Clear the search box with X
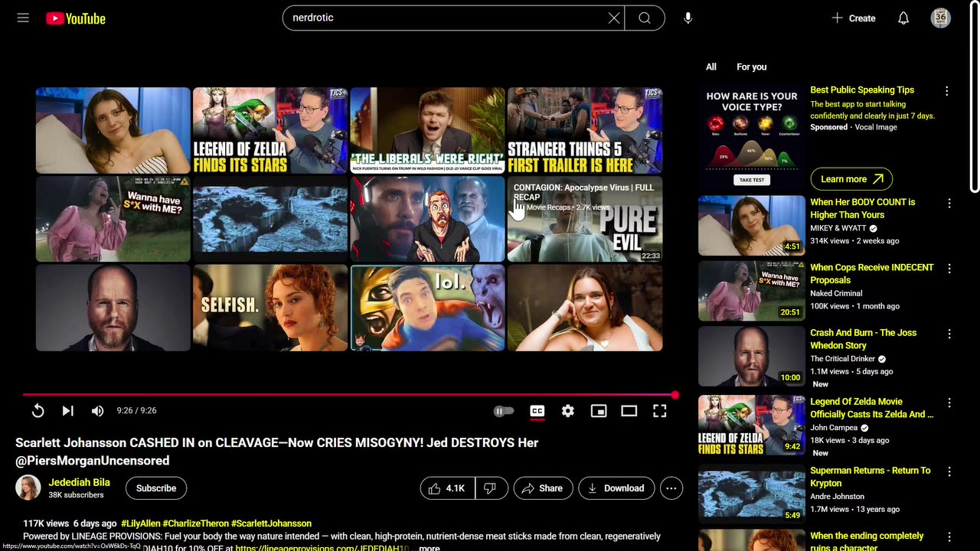Image resolution: width=980 pixels, height=551 pixels. [614, 18]
